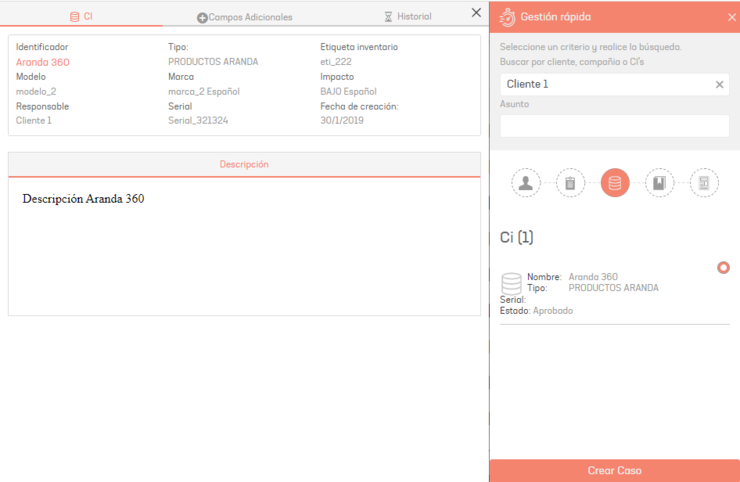Select the book articles step icon
Screen dimensions: 740x482
click(659, 183)
